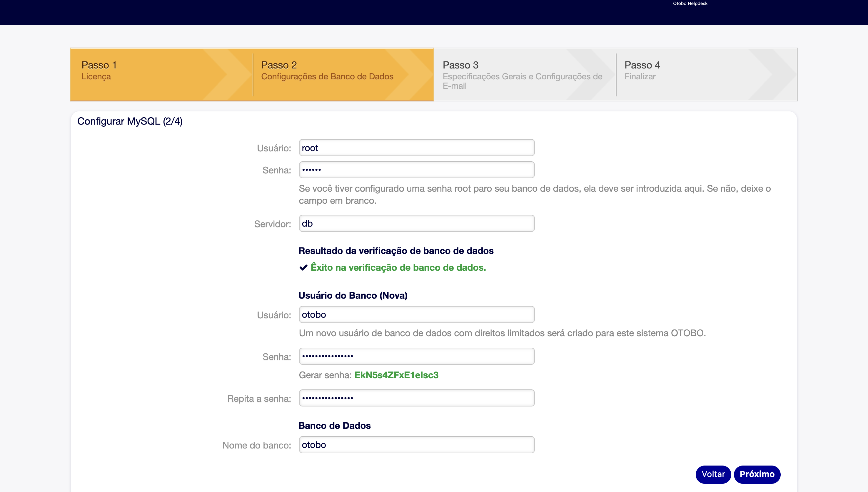Screen dimensions: 868x492
Task: Go to Passo 4 Finalizar step
Action: point(642,70)
